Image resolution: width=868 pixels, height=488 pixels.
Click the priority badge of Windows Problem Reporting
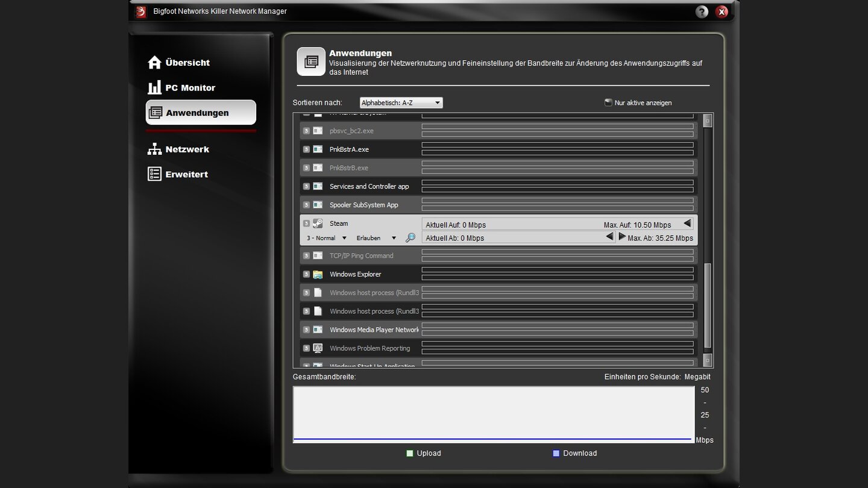click(x=306, y=348)
